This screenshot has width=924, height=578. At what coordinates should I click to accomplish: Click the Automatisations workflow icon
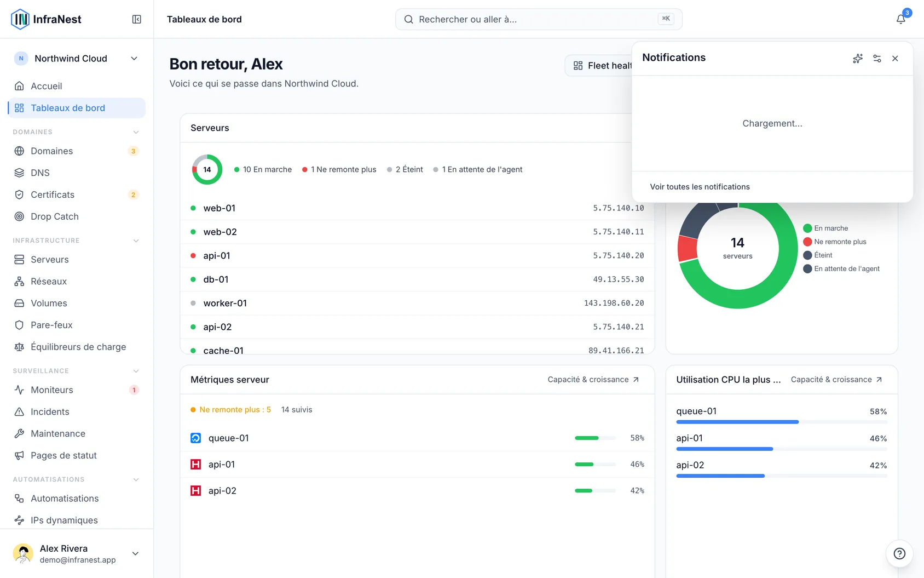pos(19,498)
